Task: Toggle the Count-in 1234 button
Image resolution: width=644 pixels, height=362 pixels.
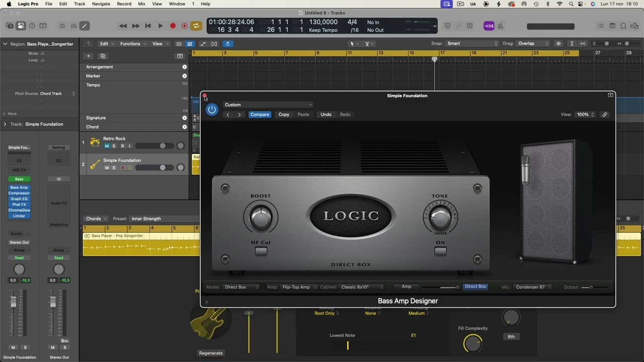Action: 489,26
